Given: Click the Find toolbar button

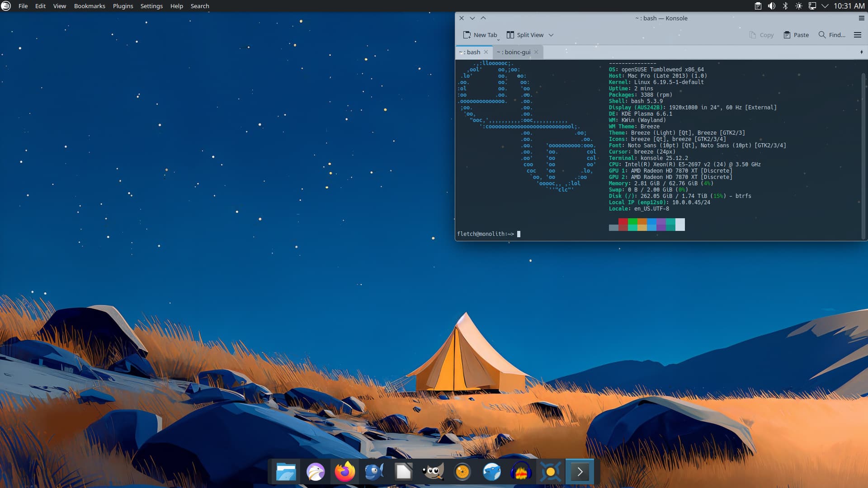Looking at the screenshot, I should click(832, 35).
